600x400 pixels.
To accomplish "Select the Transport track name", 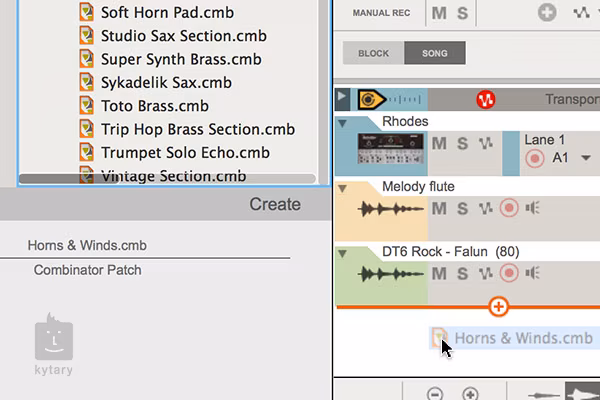I will (572, 100).
